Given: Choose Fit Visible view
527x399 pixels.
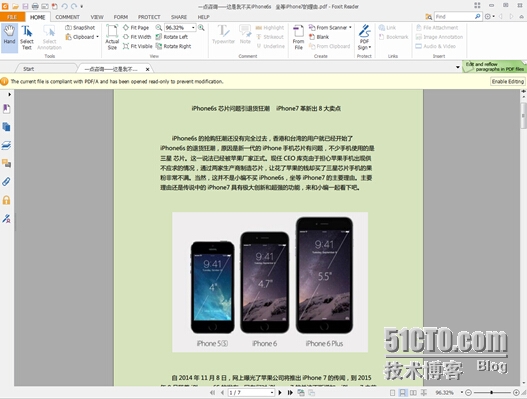Looking at the screenshot, I should [137, 46].
